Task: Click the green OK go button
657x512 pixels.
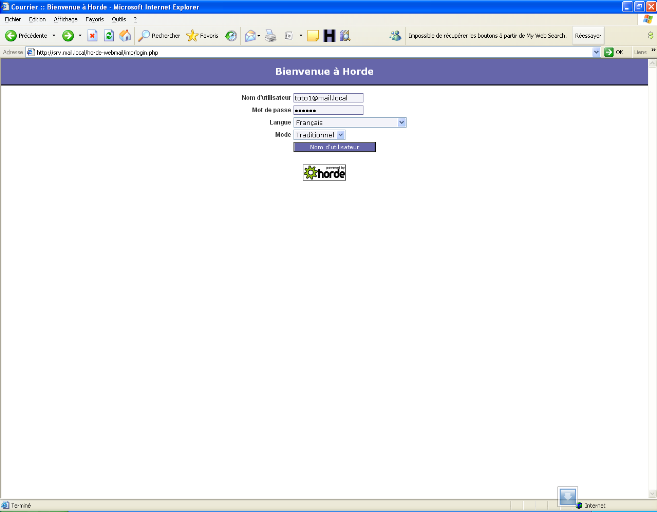Action: pos(614,52)
